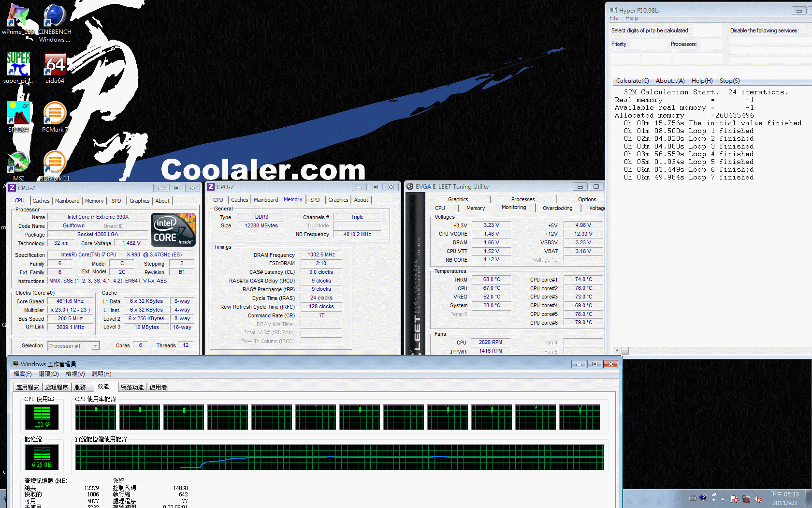
Task: Click the EVGA E-LEET title bar icon
Action: [x=410, y=186]
